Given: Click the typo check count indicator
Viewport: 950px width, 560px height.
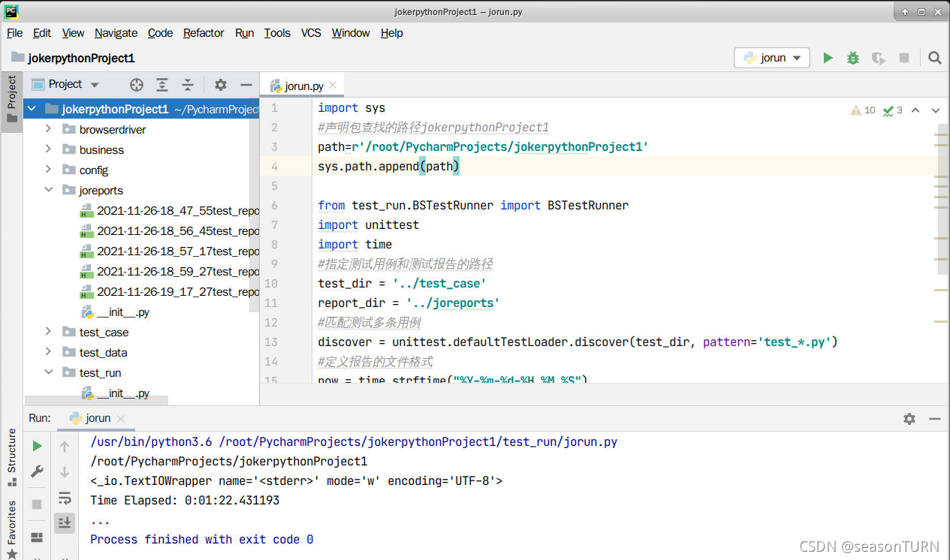Looking at the screenshot, I should click(893, 110).
